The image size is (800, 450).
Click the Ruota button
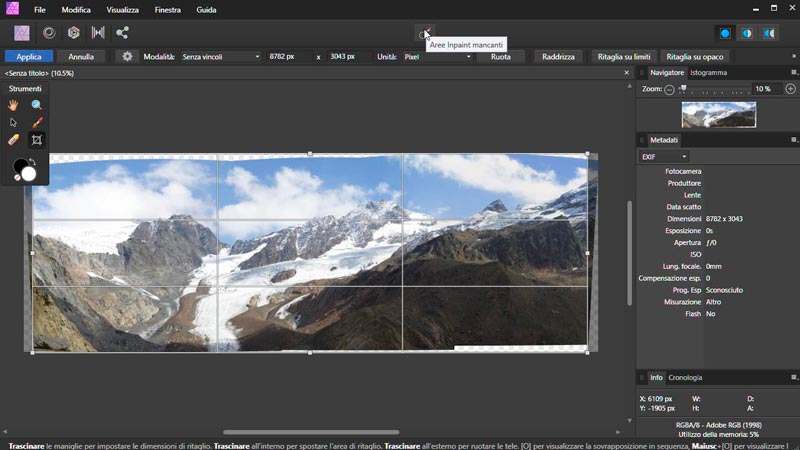click(x=501, y=57)
